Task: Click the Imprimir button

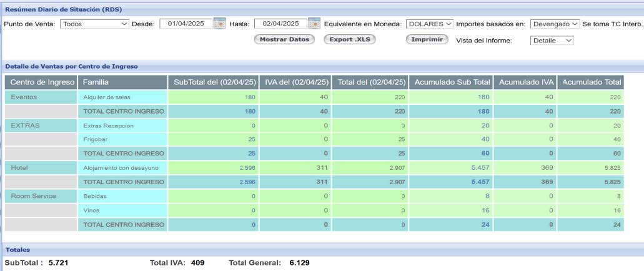Action: [427, 39]
